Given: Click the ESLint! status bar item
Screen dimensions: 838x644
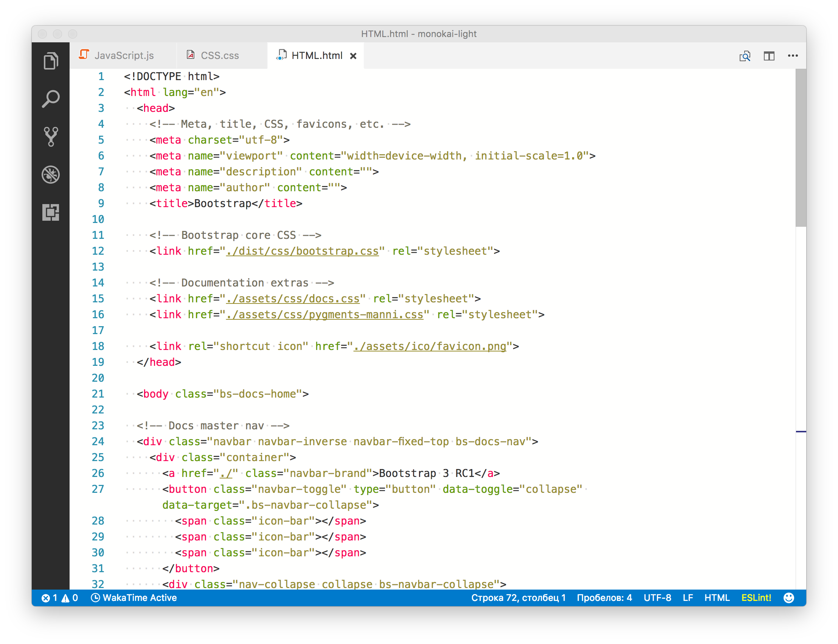Looking at the screenshot, I should [756, 598].
